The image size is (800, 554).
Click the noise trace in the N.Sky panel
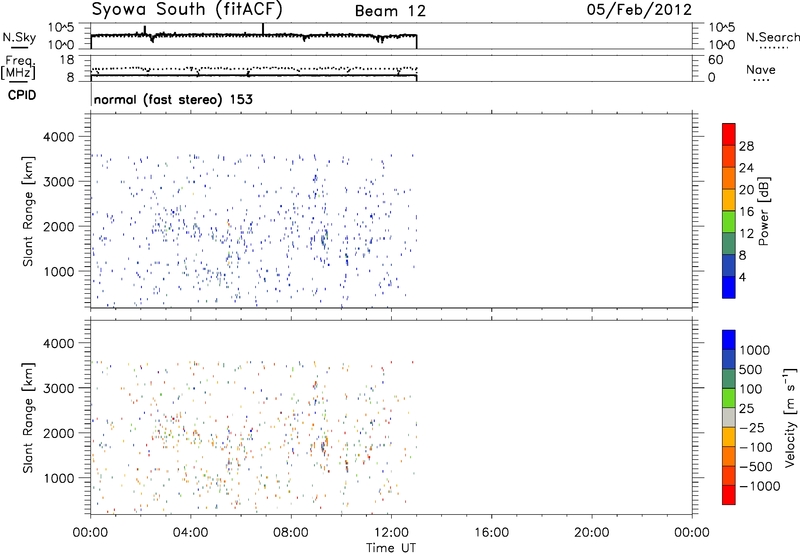(254, 36)
